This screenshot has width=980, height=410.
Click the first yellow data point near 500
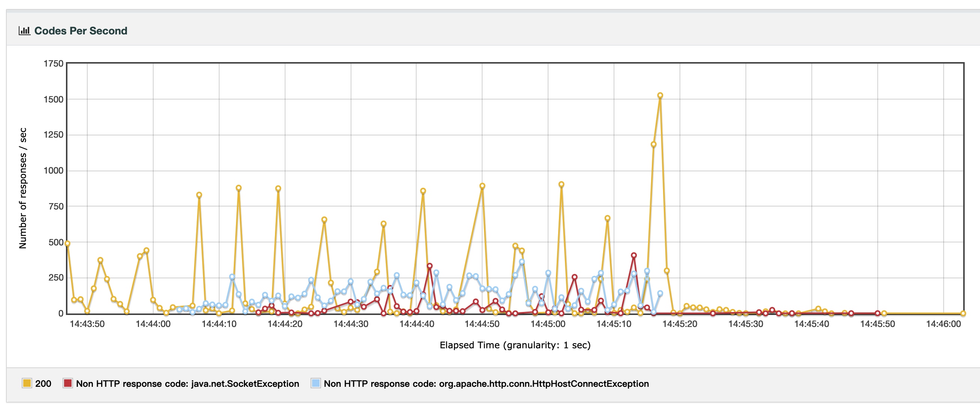(67, 244)
